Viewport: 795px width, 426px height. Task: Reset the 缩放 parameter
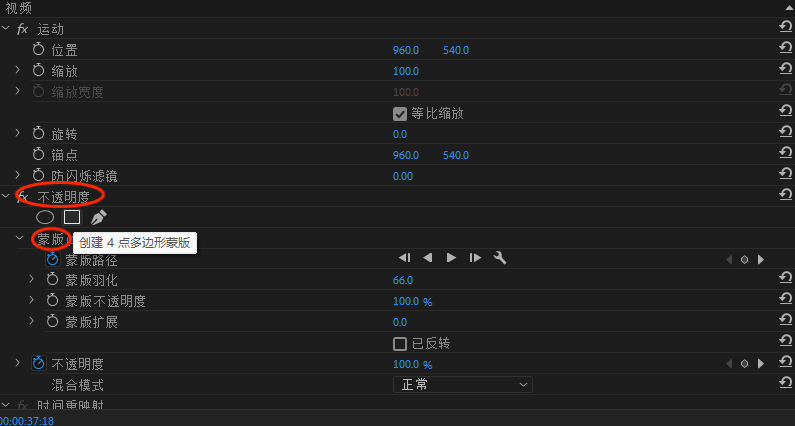(x=785, y=68)
